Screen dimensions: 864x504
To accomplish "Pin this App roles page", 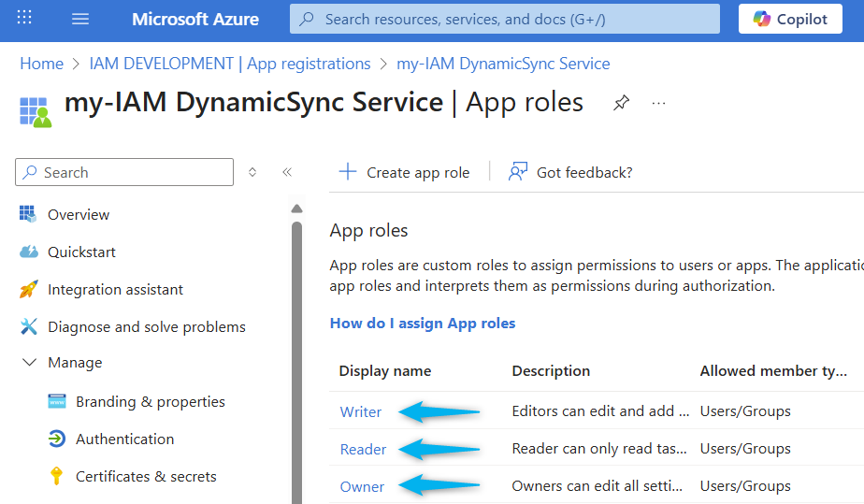I will [621, 103].
